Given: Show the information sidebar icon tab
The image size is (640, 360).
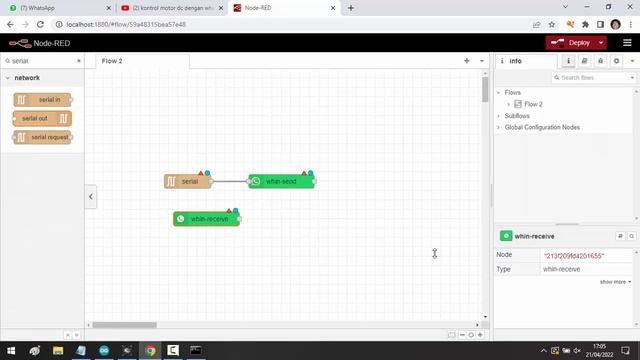Looking at the screenshot, I should pos(568,61).
